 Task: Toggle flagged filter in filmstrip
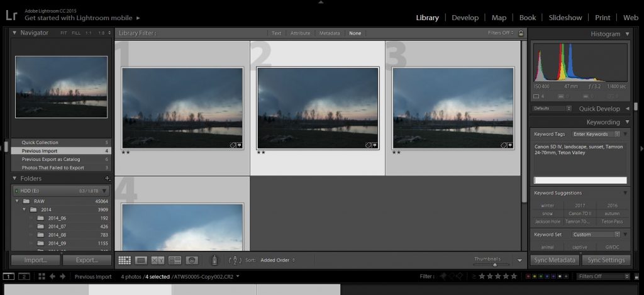[x=443, y=277]
